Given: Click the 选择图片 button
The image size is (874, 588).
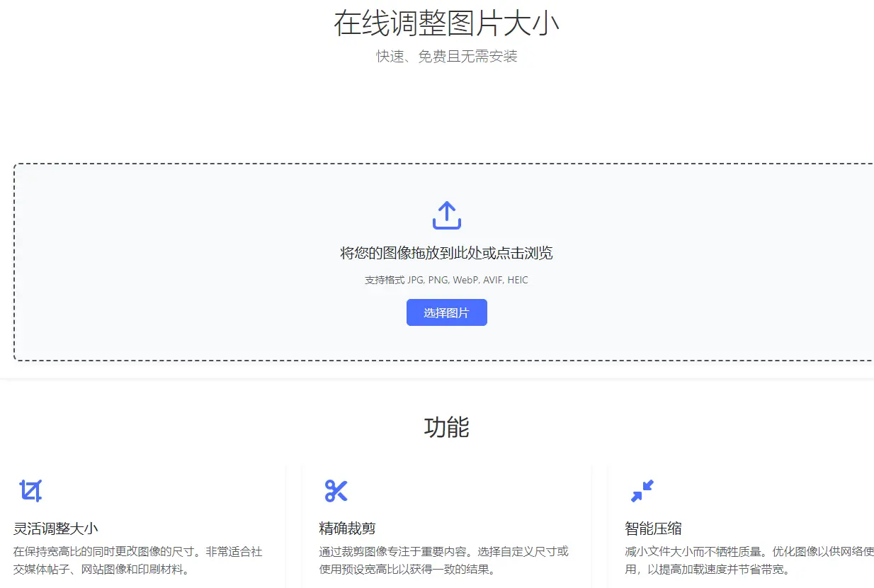Looking at the screenshot, I should click(x=446, y=312).
